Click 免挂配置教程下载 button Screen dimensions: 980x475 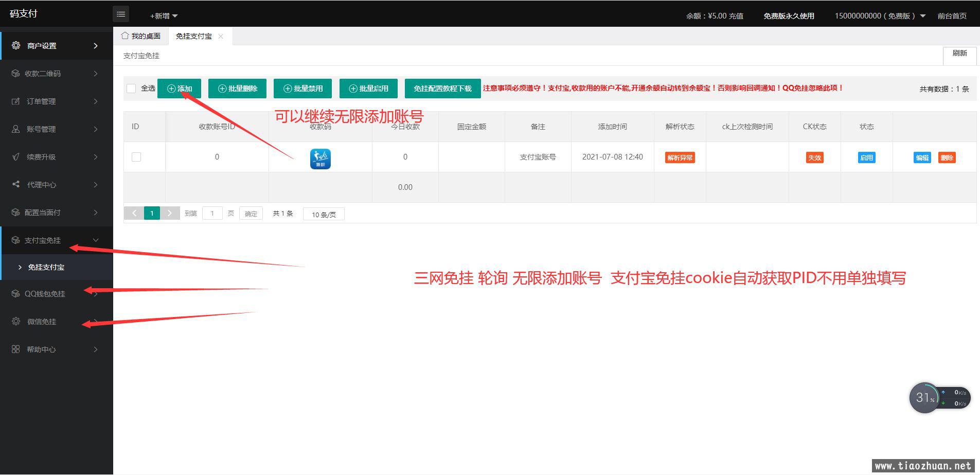(x=443, y=89)
